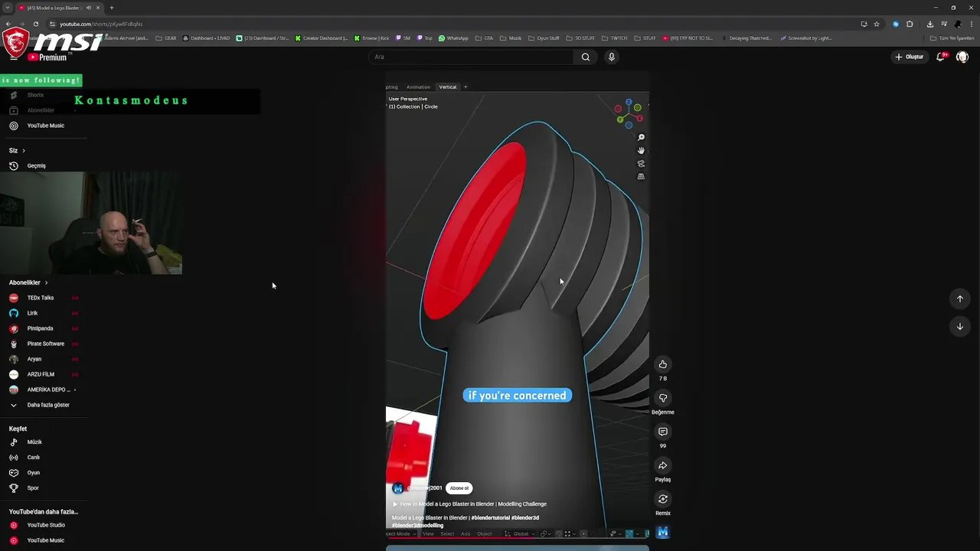Image resolution: width=980 pixels, height=551 pixels.
Task: Start voice search with microphone icon
Action: tap(611, 57)
